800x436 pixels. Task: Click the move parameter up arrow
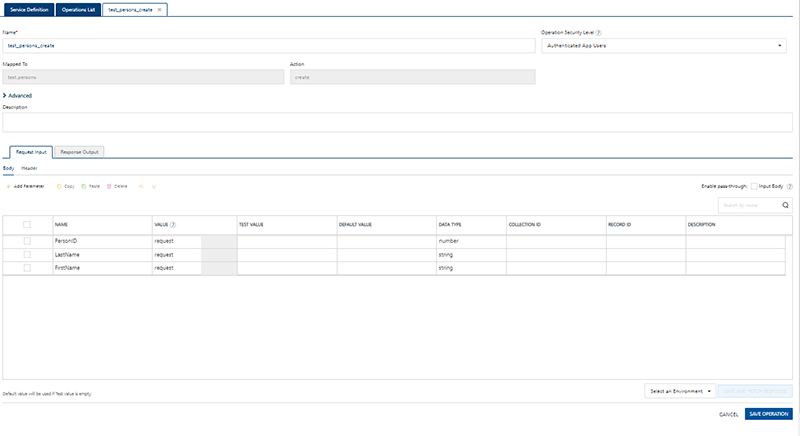[x=141, y=186]
